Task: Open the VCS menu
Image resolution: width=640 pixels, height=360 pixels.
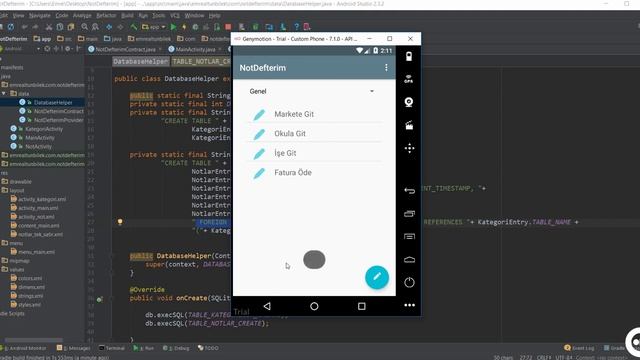Action: point(175,16)
